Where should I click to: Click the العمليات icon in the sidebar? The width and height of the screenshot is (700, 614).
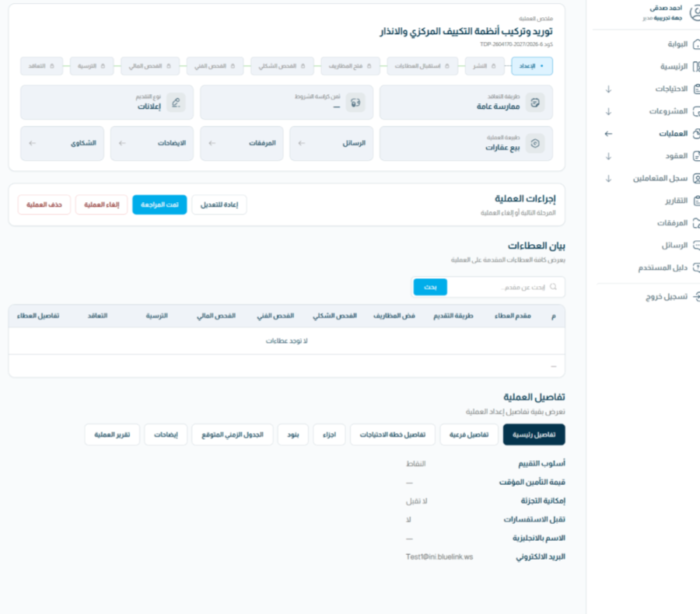tap(696, 134)
